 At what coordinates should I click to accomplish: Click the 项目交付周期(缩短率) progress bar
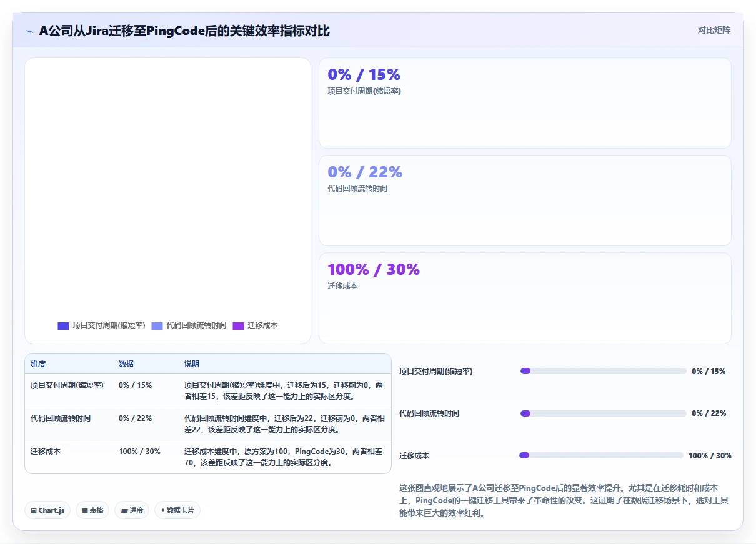[604, 371]
